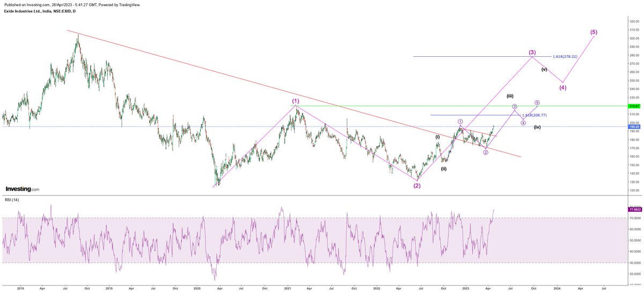Click the 2018 label on the time axis
The height and width of the screenshot is (292, 644).
(20, 288)
